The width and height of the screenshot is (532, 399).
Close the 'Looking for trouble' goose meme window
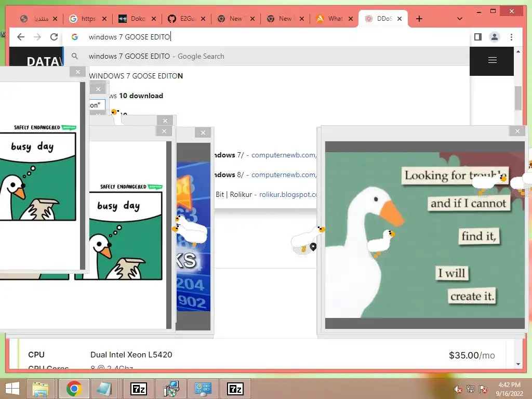point(517,131)
